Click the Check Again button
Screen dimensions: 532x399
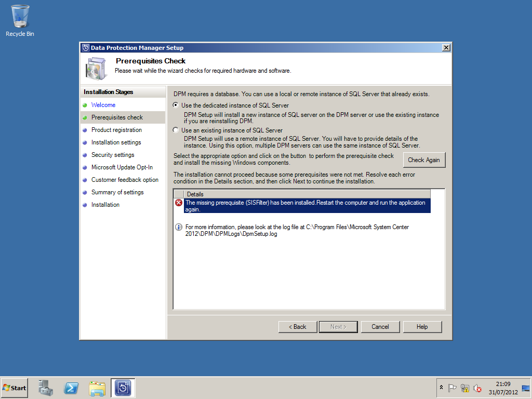point(424,160)
